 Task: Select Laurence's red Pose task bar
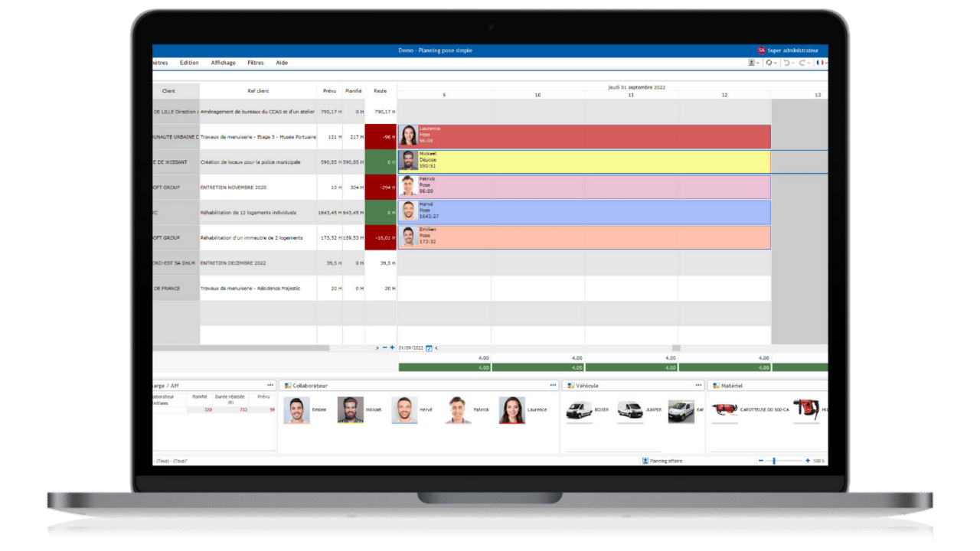click(x=584, y=136)
